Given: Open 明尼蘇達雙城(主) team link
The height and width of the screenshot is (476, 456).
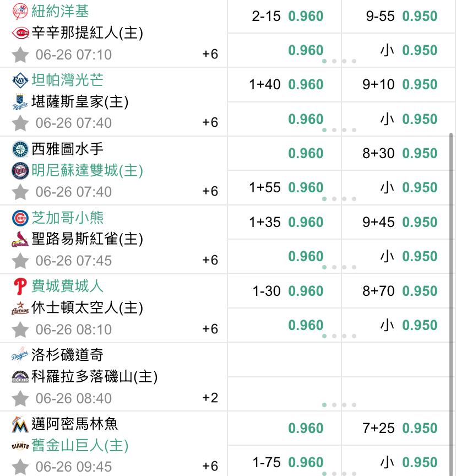Looking at the screenshot, I should (87, 170).
